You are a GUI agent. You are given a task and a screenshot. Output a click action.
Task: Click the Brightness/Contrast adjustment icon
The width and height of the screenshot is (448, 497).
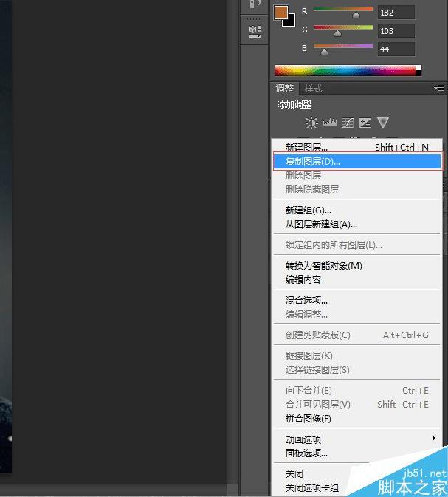311,123
